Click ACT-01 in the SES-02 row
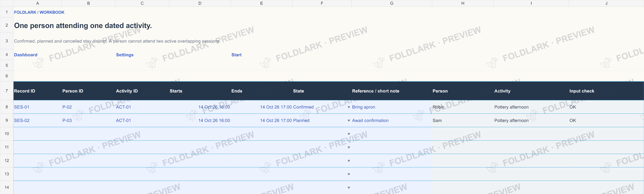Screen dimensions: 644x194 click(142, 120)
